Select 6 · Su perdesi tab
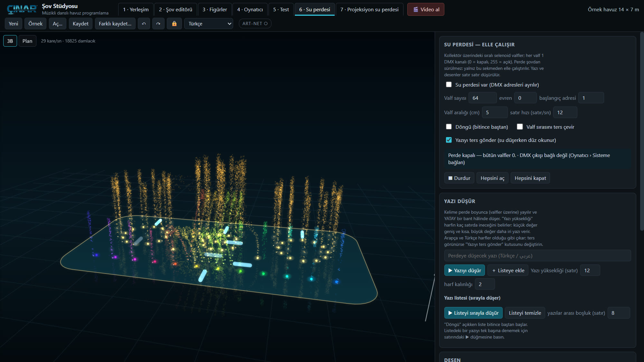644x362 pixels. point(315,10)
